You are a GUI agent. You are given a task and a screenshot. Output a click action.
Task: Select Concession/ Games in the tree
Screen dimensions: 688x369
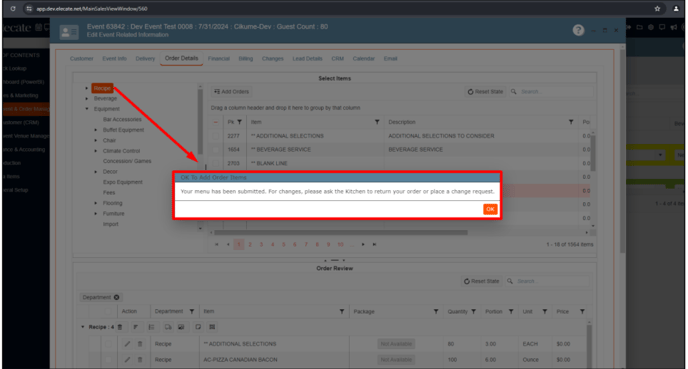click(x=127, y=161)
